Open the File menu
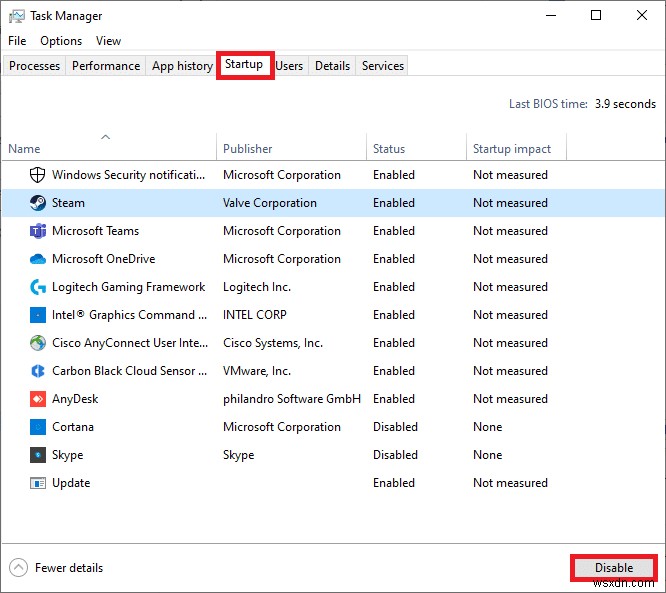Viewport: 666px width, 593px height. [x=17, y=41]
